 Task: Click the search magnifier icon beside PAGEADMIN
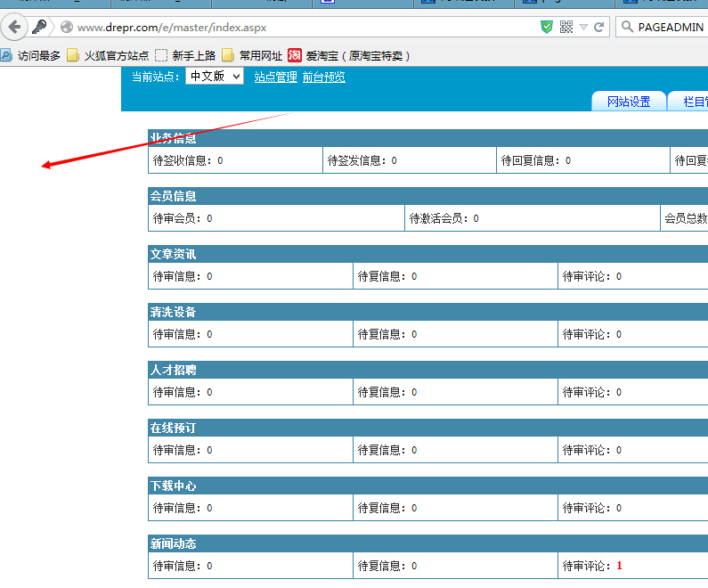coord(626,27)
